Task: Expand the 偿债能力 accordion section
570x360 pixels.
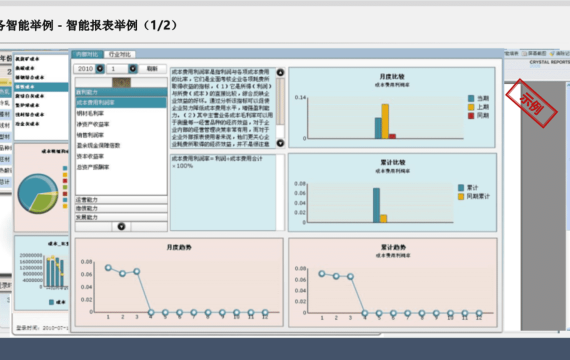Action: pyautogui.click(x=121, y=208)
